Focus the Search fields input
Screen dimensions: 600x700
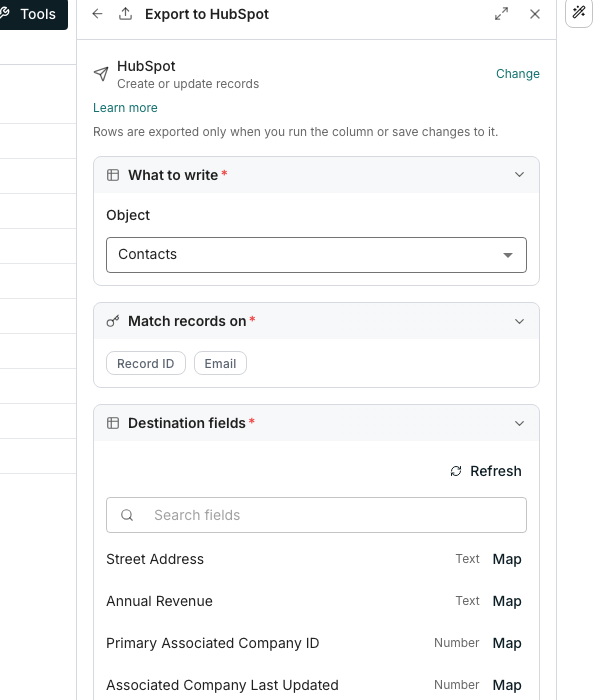click(316, 515)
